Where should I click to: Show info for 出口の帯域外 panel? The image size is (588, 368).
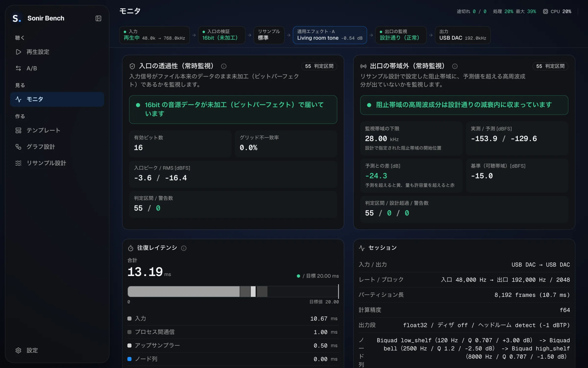click(x=455, y=66)
